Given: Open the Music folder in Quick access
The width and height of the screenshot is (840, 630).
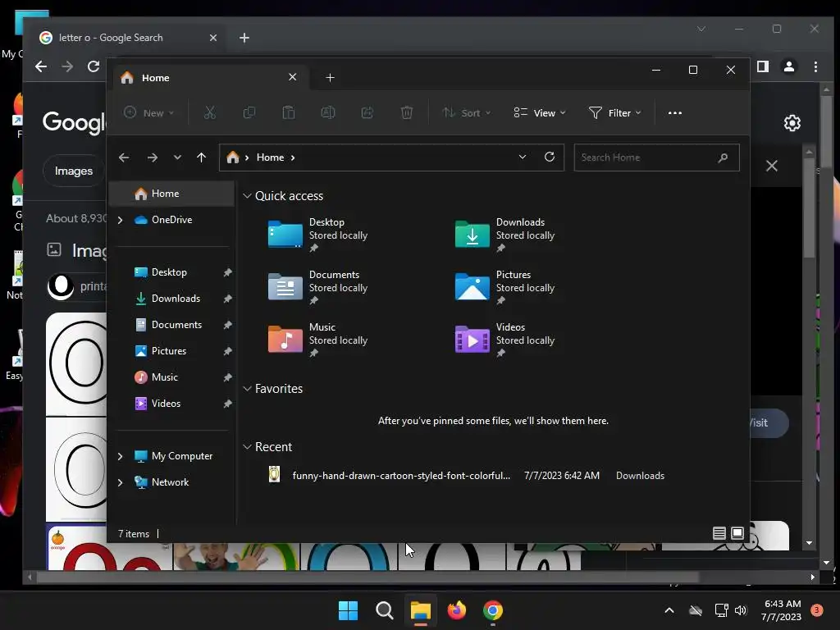Looking at the screenshot, I should [318, 340].
